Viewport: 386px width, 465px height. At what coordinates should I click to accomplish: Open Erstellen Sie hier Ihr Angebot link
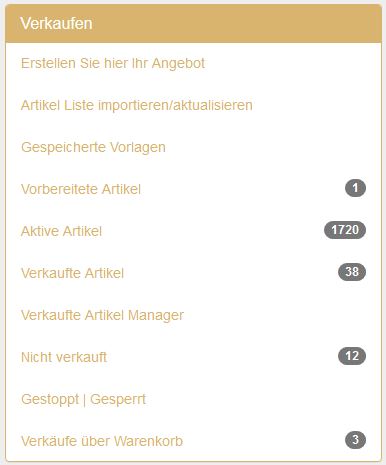(x=113, y=63)
